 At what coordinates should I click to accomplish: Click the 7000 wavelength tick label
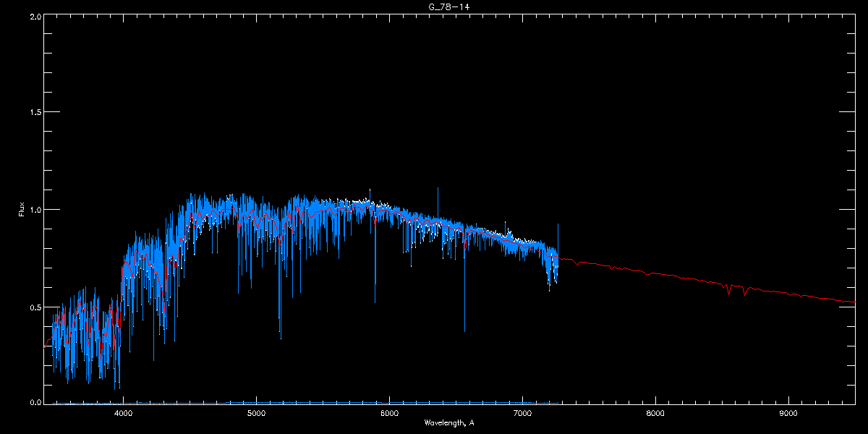(x=522, y=413)
